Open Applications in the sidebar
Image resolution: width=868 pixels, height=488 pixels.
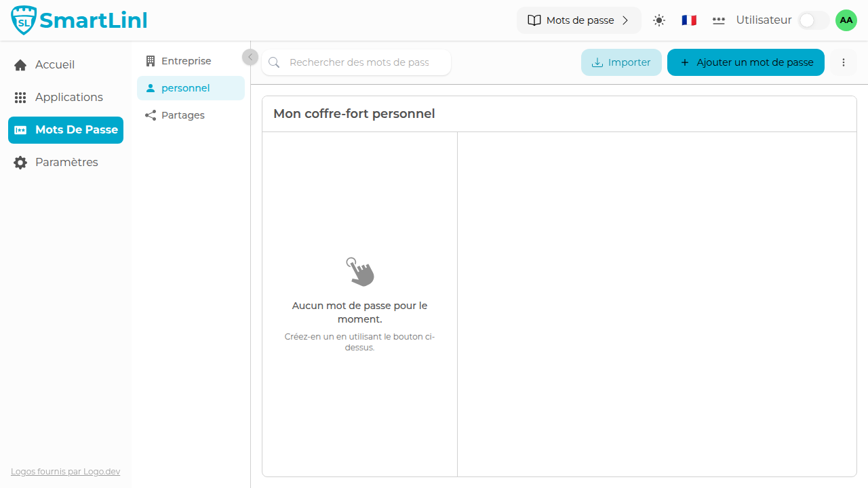[68, 98]
